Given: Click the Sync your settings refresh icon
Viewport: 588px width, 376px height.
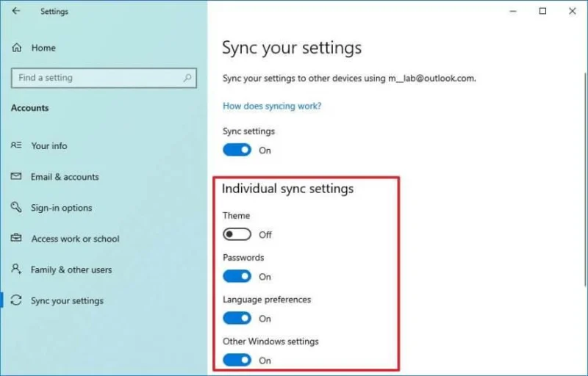Looking at the screenshot, I should click(x=16, y=300).
